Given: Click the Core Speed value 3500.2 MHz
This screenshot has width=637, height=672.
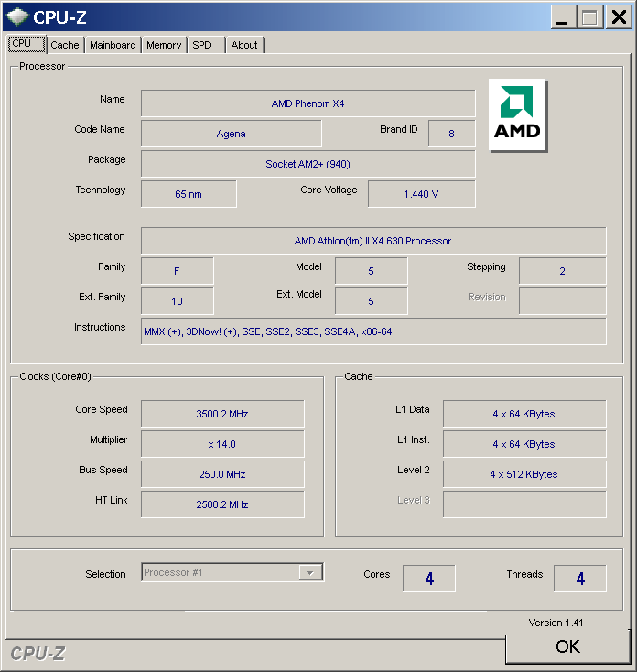Looking at the screenshot, I should (222, 414).
